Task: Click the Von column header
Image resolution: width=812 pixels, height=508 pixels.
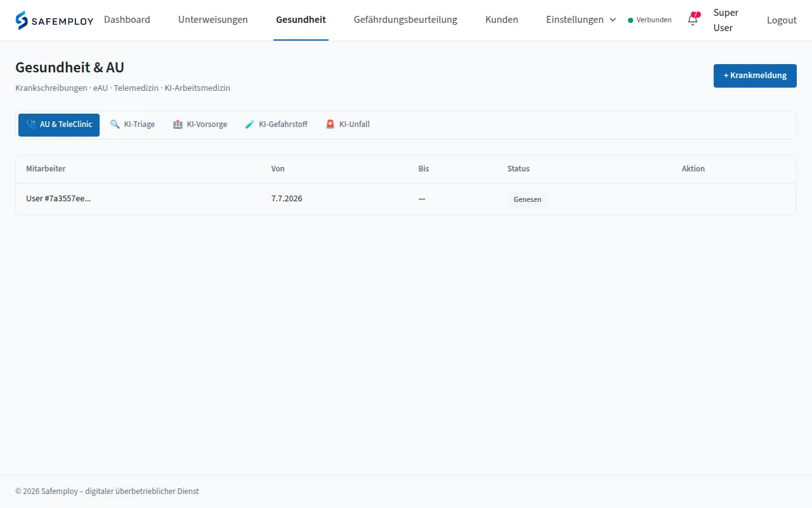Action: coord(278,169)
